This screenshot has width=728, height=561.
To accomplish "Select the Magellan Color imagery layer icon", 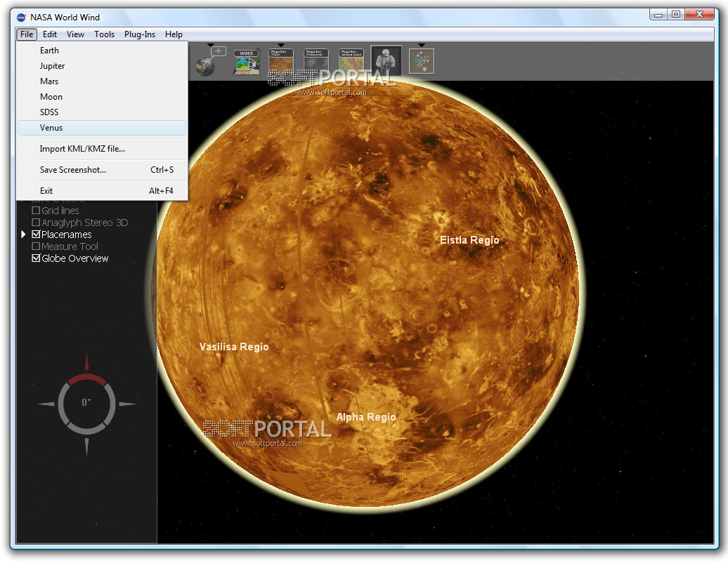I will [x=281, y=61].
